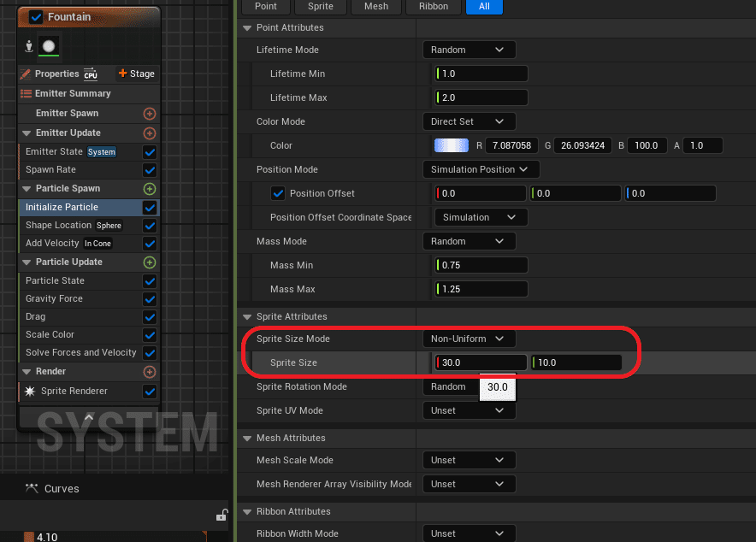756x542 pixels.
Task: Collapse the Render group
Action: pos(27,372)
